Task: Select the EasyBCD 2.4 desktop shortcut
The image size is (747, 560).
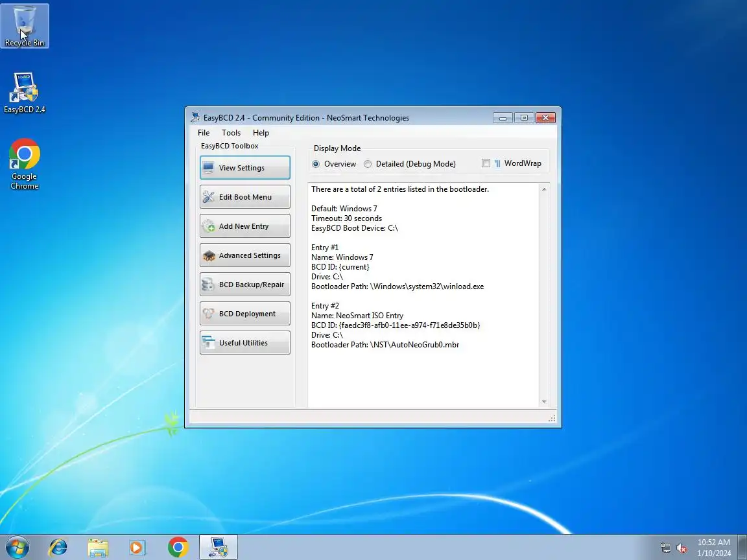Action: click(24, 93)
